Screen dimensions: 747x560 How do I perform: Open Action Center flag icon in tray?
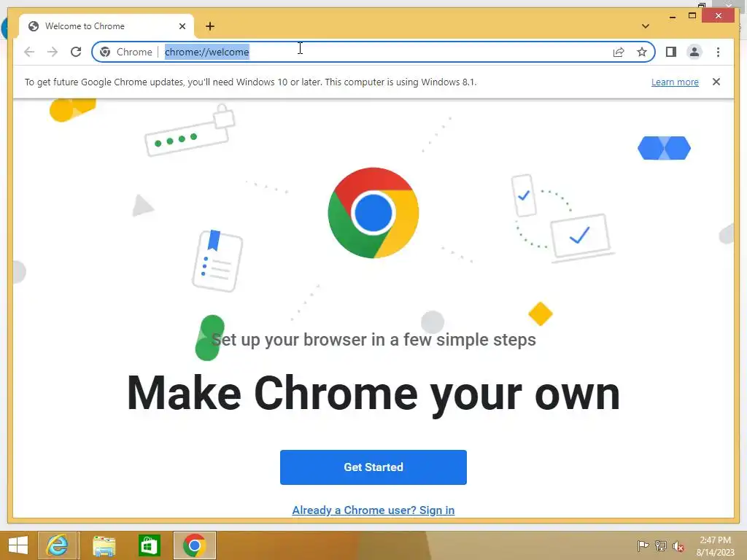click(x=643, y=546)
